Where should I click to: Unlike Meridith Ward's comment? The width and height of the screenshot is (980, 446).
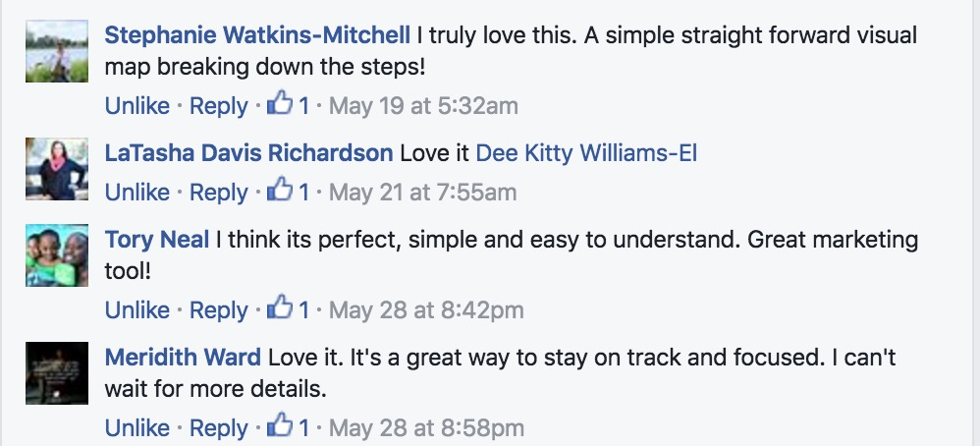click(x=137, y=428)
